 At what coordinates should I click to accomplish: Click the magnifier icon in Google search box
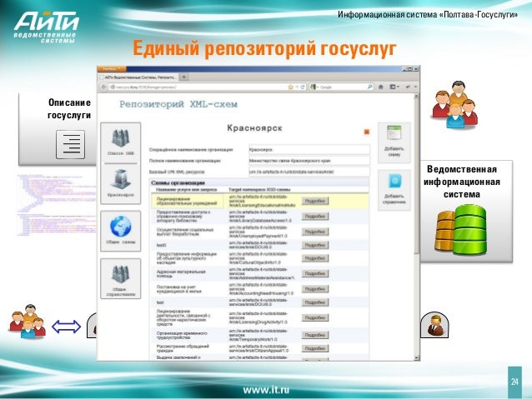pos(369,87)
